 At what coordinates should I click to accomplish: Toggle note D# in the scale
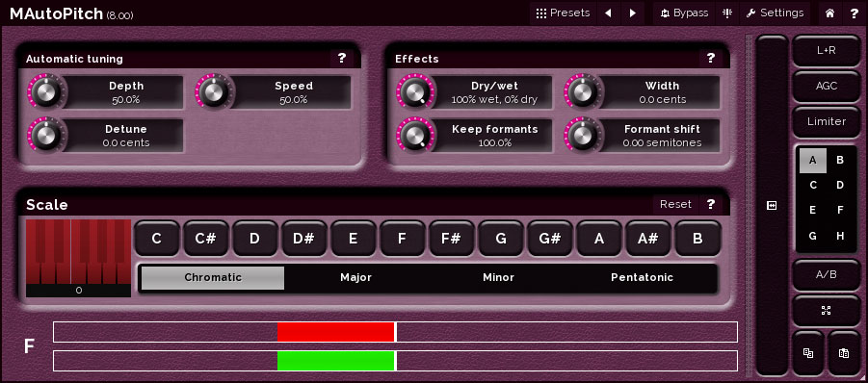(303, 239)
